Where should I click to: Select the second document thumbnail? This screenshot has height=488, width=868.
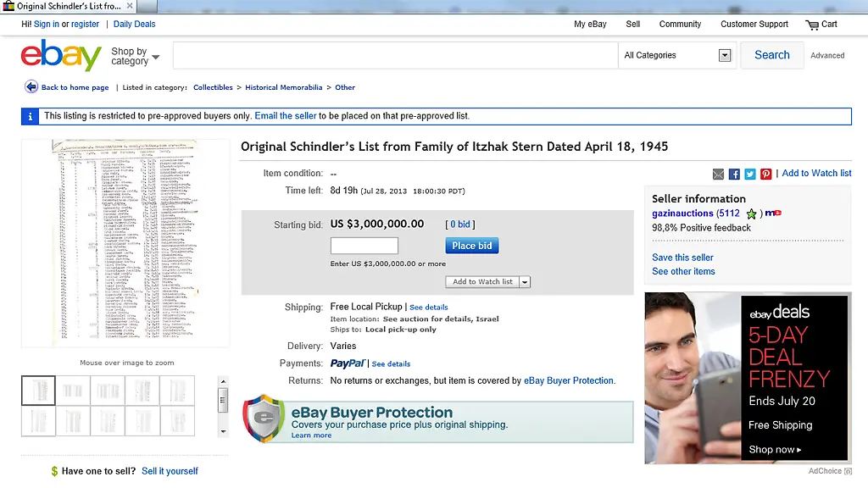coord(73,391)
